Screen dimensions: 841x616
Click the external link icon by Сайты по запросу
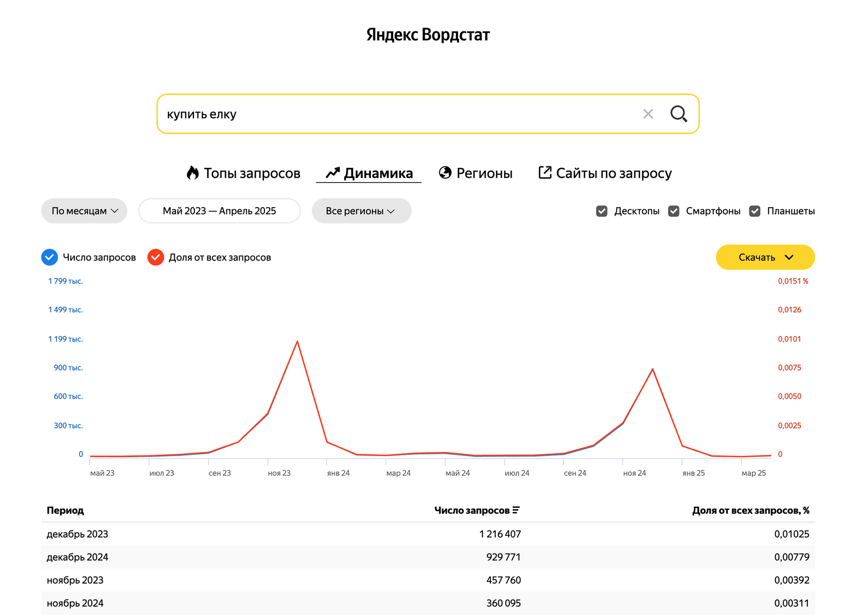pos(545,173)
